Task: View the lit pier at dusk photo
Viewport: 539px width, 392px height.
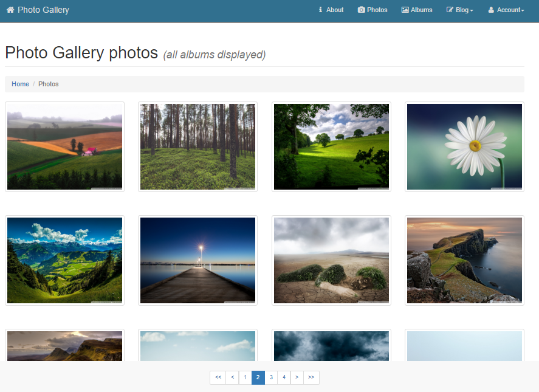Action: pos(197,260)
